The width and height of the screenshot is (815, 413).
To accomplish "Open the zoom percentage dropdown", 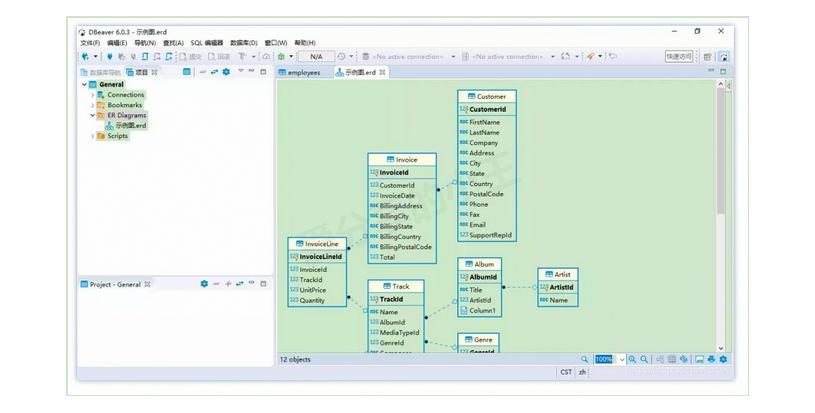I will 621,359.
